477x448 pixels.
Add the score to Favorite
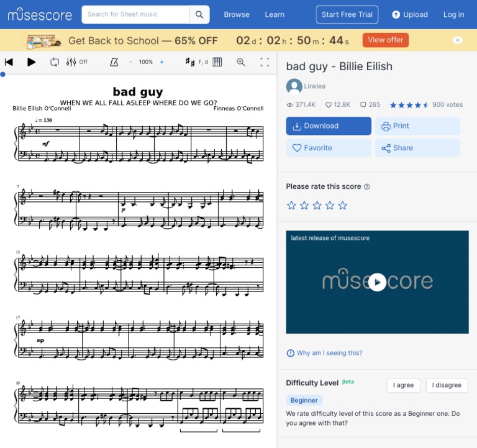(x=329, y=148)
